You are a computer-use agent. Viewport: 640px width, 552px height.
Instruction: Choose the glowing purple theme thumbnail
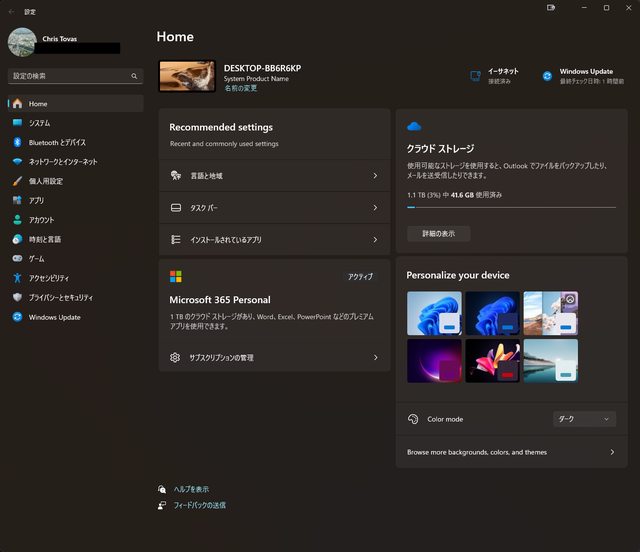[x=434, y=361]
